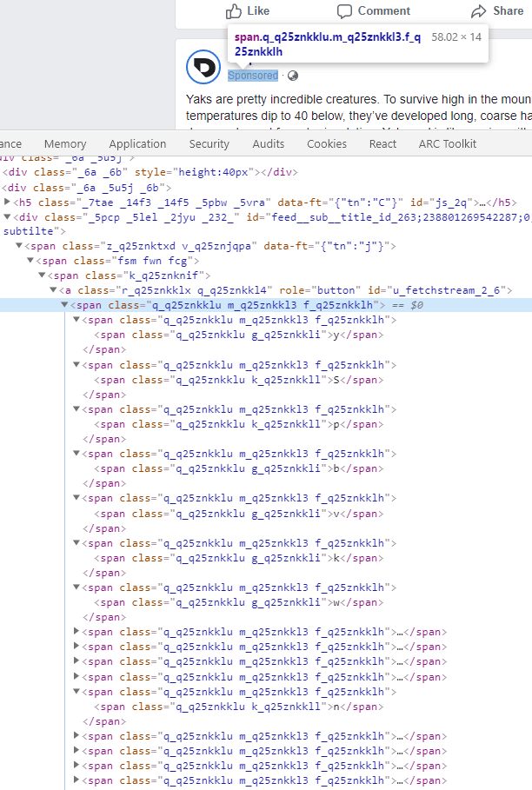The width and height of the screenshot is (532, 790).
Task: Select the Cookies tab
Action: pyautogui.click(x=327, y=144)
